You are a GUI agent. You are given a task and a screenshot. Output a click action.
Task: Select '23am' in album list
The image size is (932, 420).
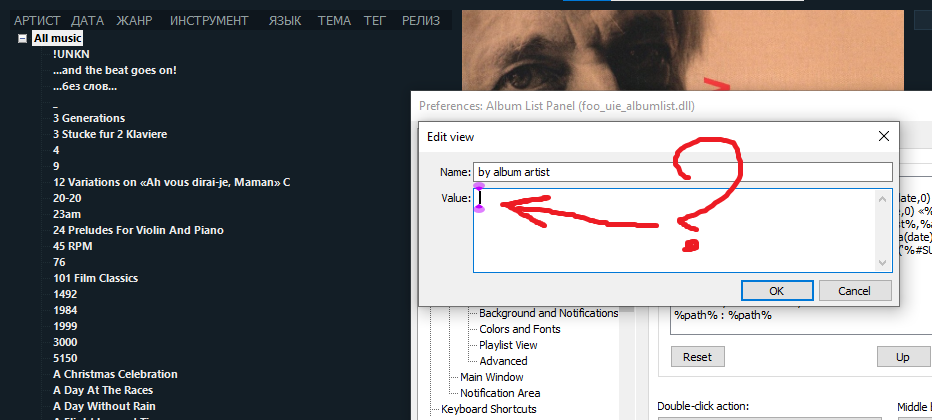click(67, 214)
